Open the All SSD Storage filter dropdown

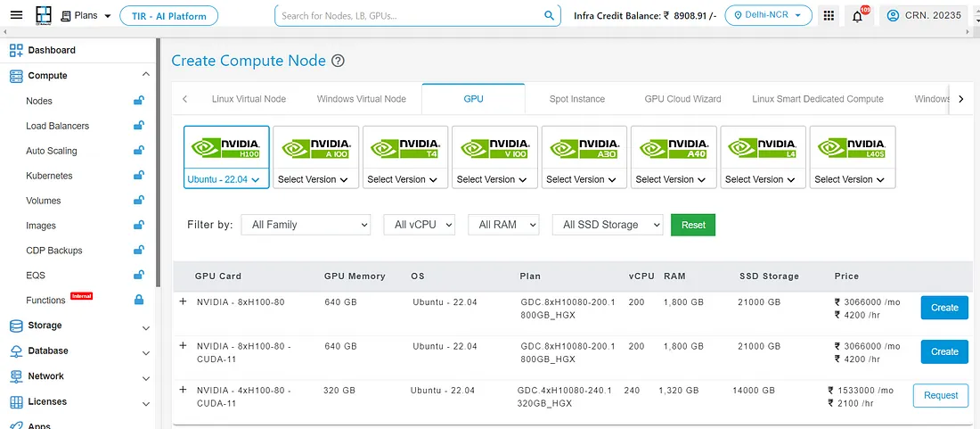click(608, 225)
